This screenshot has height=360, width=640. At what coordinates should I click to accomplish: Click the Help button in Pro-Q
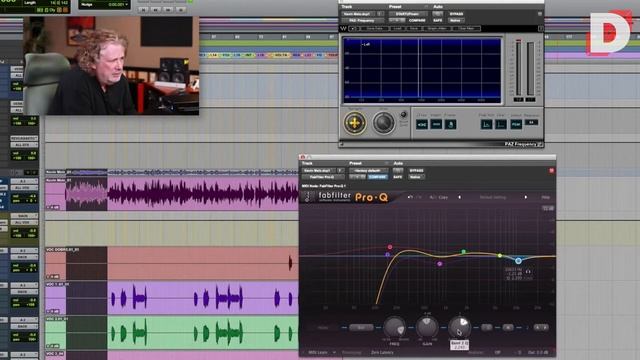coord(545,197)
